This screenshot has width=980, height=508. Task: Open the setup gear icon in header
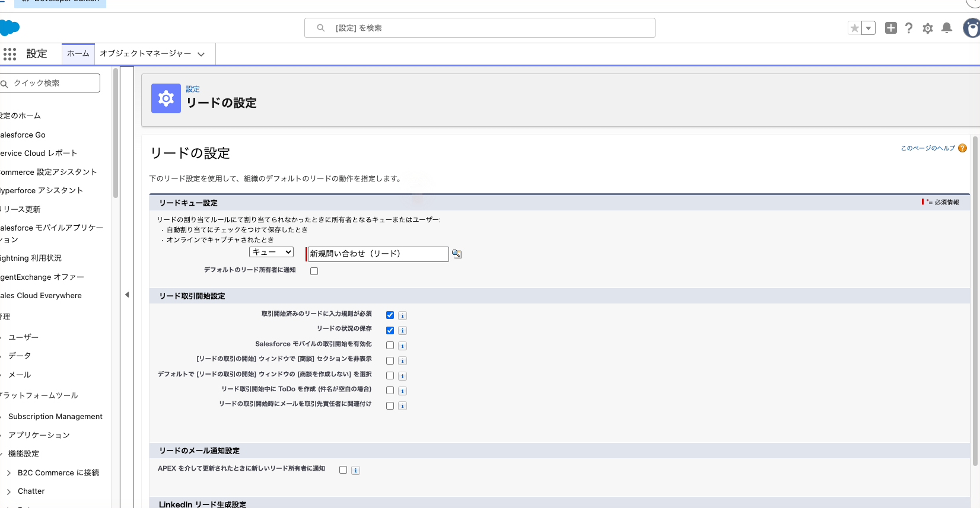(x=928, y=28)
